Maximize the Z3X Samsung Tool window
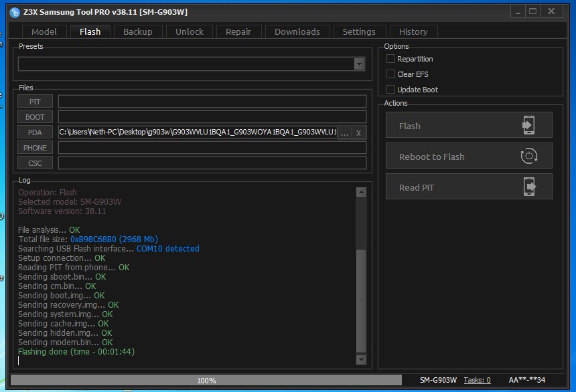This screenshot has width=576, height=392. [x=533, y=12]
